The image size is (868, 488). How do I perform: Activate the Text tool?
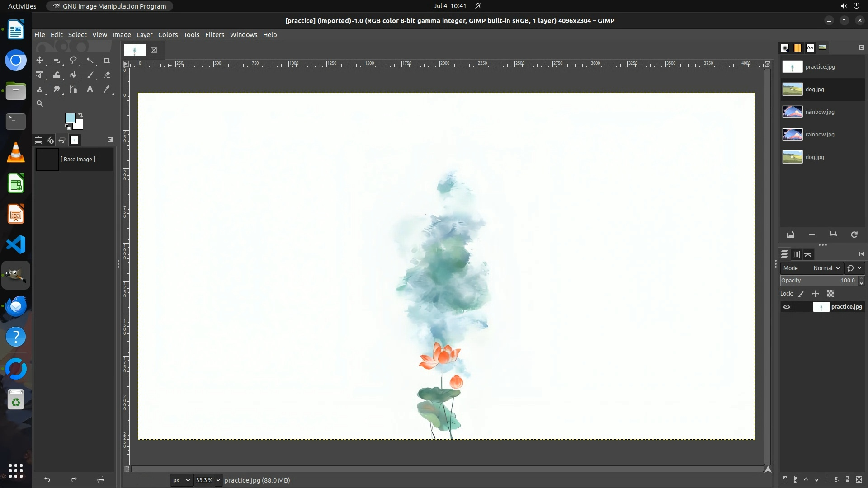90,89
